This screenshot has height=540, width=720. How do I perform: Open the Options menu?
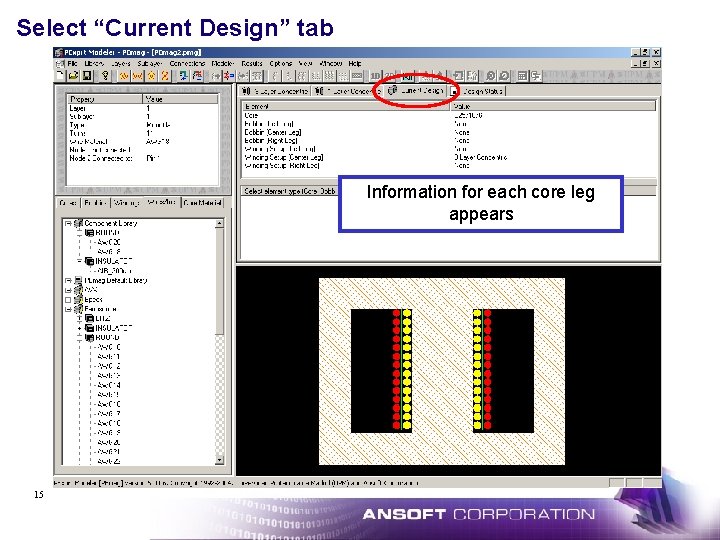(x=281, y=63)
